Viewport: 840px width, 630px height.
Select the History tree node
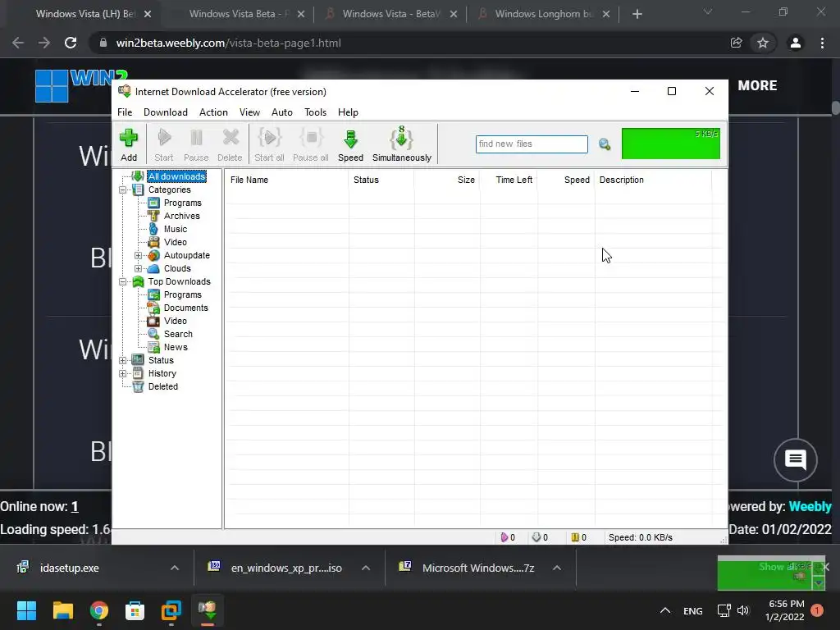click(162, 373)
